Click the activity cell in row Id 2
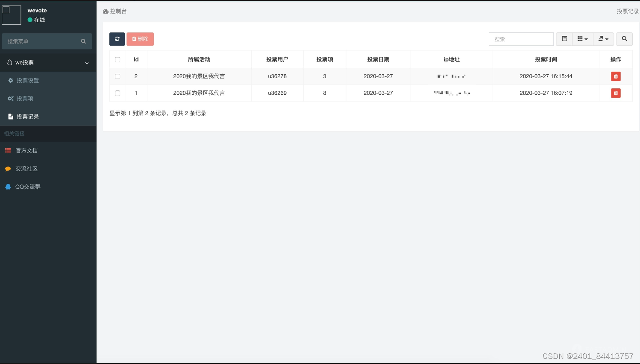Image resolution: width=640 pixels, height=364 pixels. 199,76
